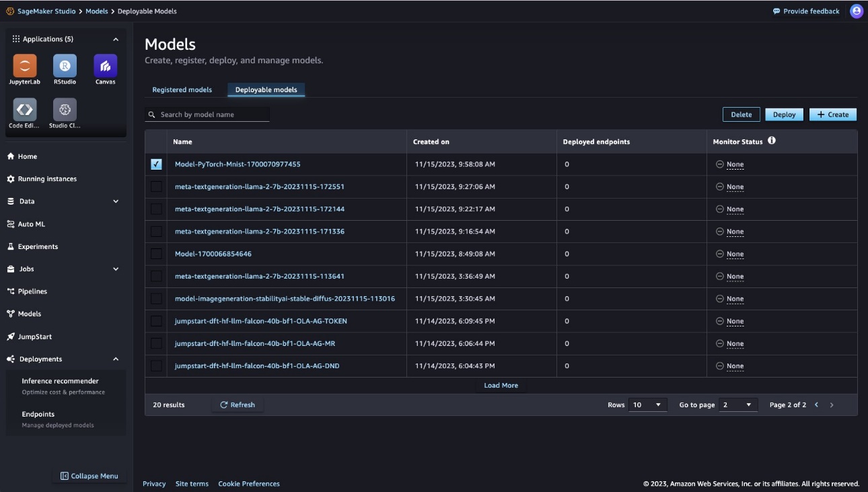The height and width of the screenshot is (492, 868).
Task: Collapse the Deployments sidebar section
Action: click(x=116, y=359)
